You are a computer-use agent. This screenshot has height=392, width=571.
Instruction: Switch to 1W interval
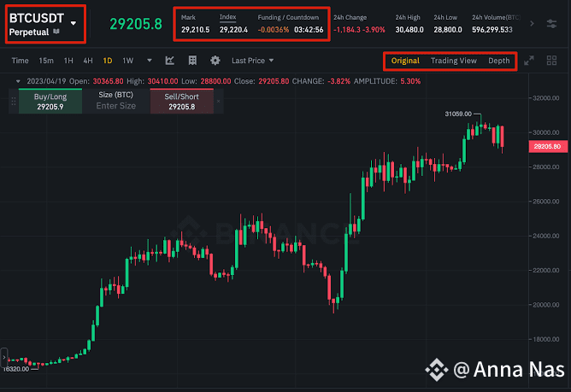[x=128, y=61]
